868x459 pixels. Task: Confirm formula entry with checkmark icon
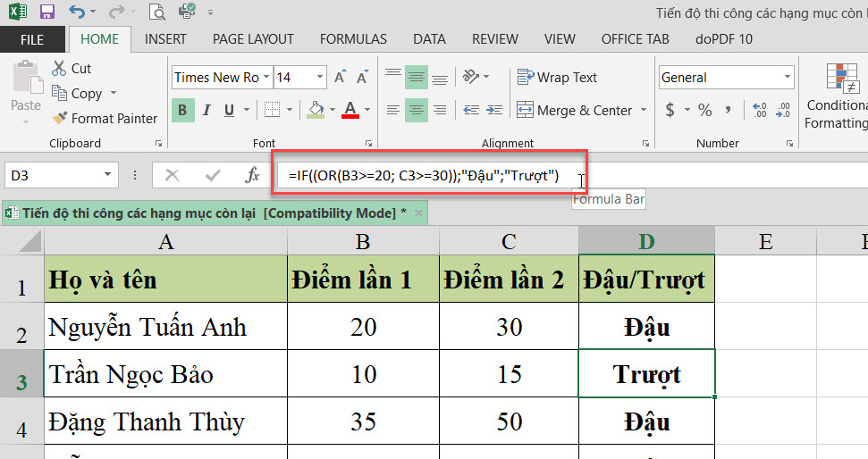pos(213,175)
